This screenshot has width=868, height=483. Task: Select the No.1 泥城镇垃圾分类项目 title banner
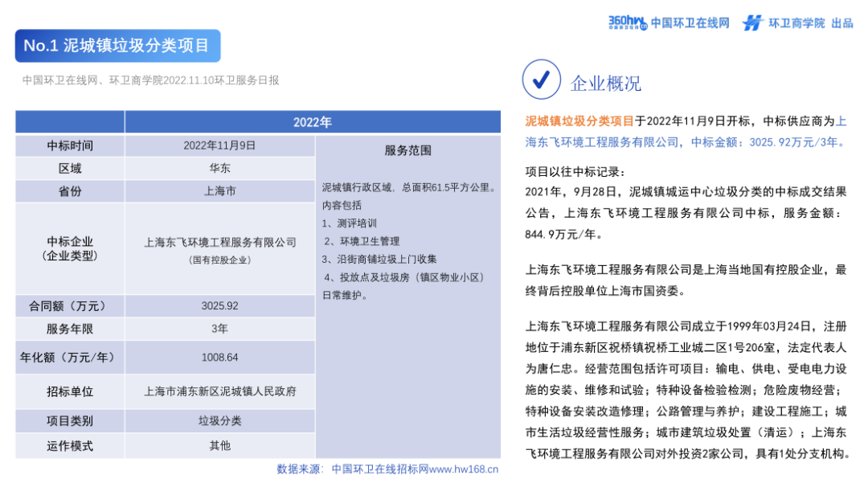point(117,46)
